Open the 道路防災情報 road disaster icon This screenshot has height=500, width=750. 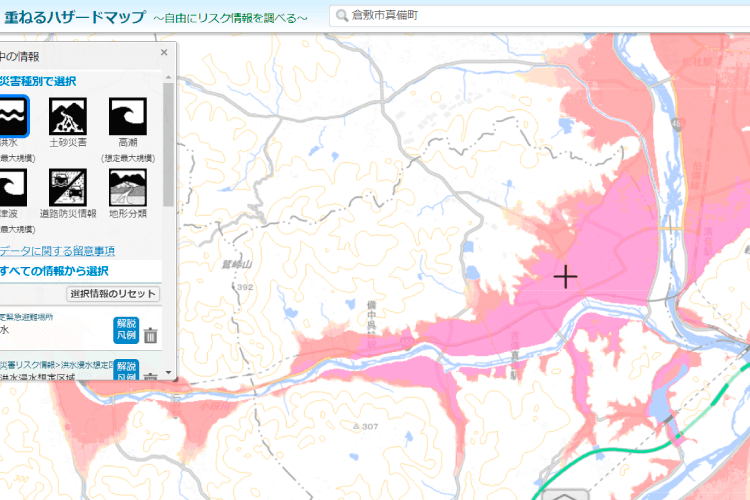(x=68, y=187)
